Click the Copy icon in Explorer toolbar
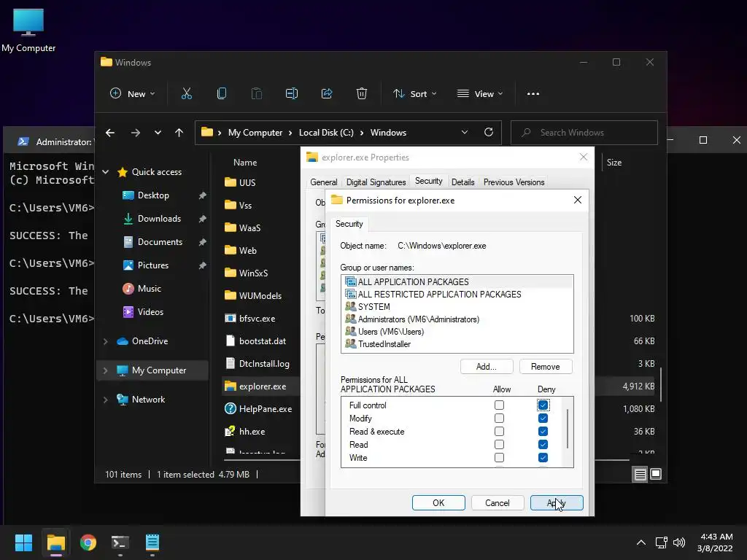This screenshot has width=747, height=560. (x=222, y=94)
